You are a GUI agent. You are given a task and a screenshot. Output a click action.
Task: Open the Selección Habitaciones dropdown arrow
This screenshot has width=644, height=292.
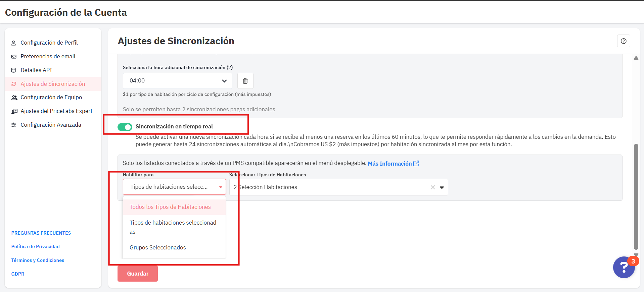coord(442,187)
